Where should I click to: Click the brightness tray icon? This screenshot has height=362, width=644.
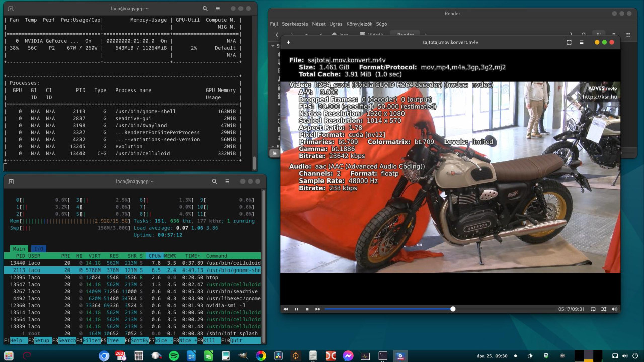tap(530, 356)
